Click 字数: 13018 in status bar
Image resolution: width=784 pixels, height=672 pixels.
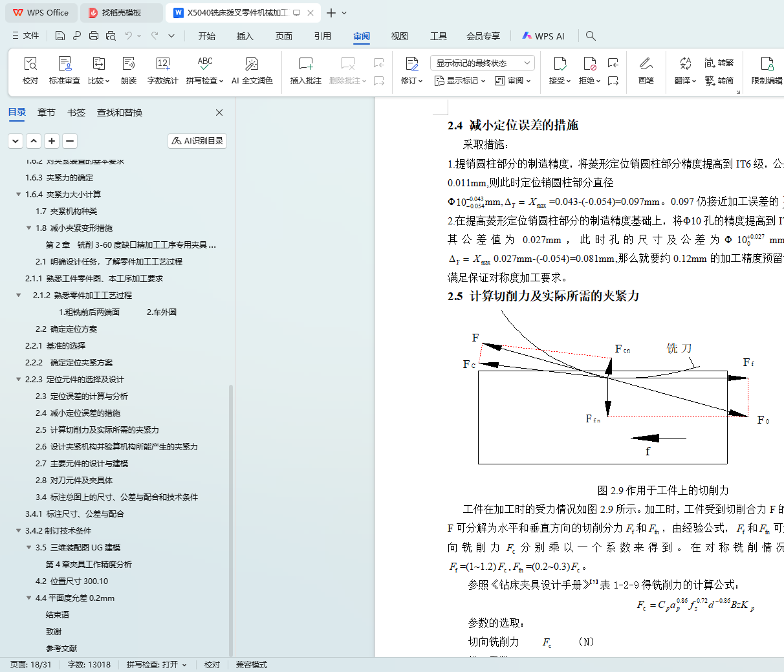click(x=89, y=665)
